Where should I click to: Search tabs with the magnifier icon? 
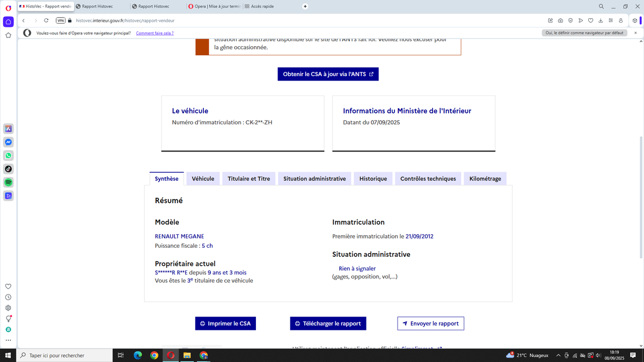[602, 6]
